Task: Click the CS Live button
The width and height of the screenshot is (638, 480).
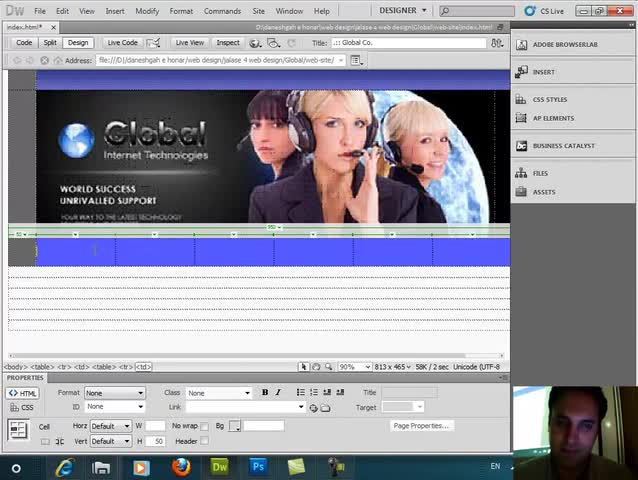Action: click(544, 11)
